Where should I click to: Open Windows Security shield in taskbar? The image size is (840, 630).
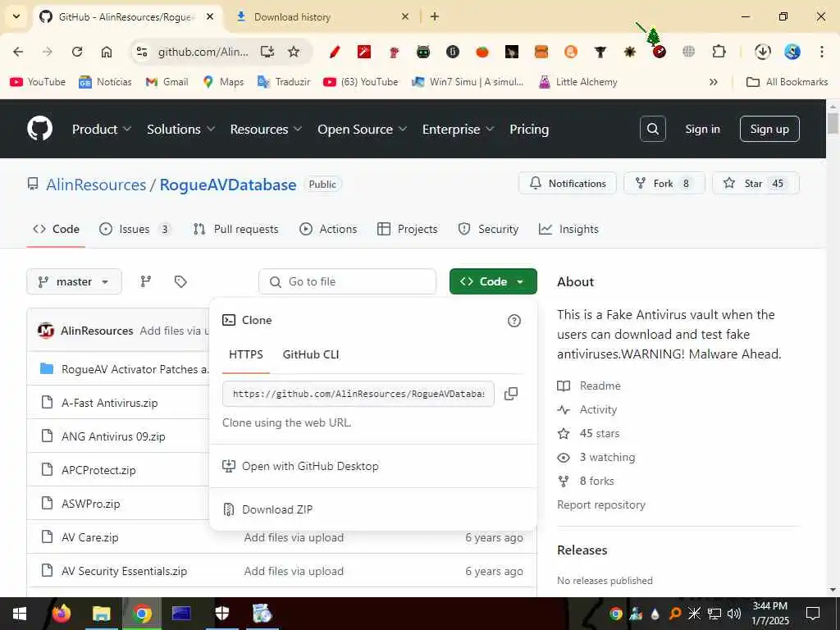click(221, 614)
